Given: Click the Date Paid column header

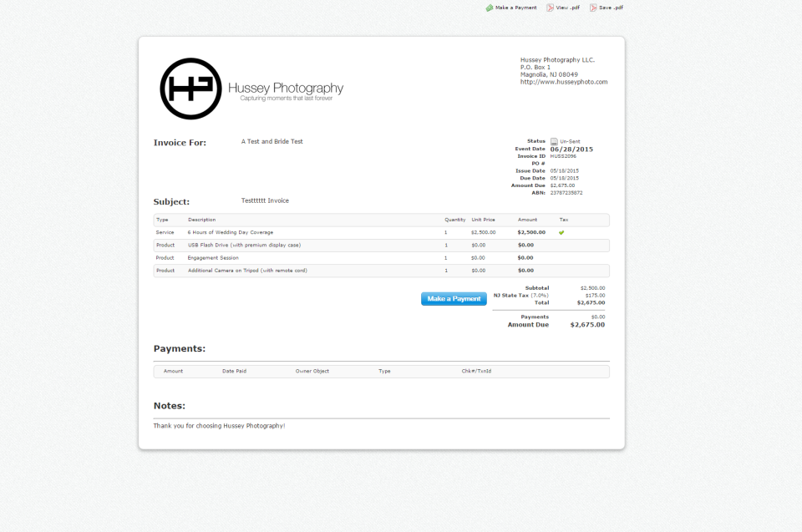Looking at the screenshot, I should coord(234,372).
